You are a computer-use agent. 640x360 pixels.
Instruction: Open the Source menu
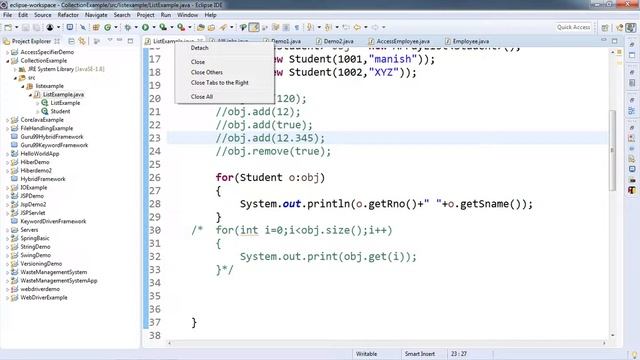43,15
